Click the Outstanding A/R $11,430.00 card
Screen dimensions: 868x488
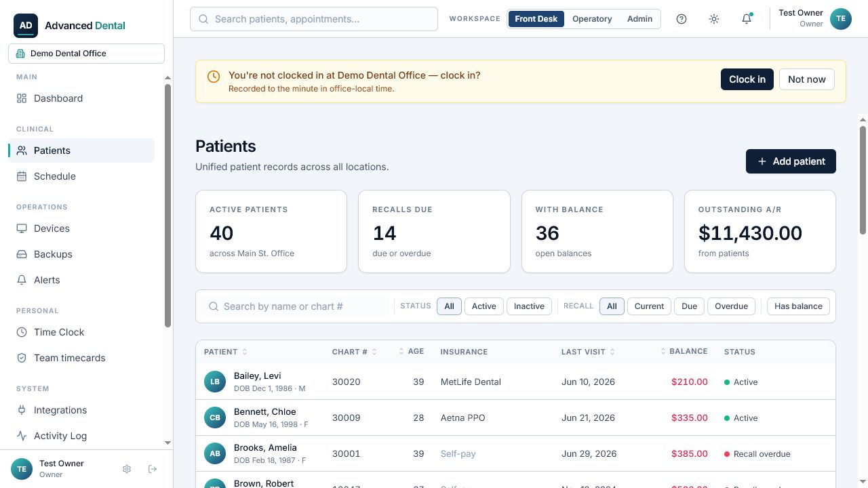[x=760, y=231]
